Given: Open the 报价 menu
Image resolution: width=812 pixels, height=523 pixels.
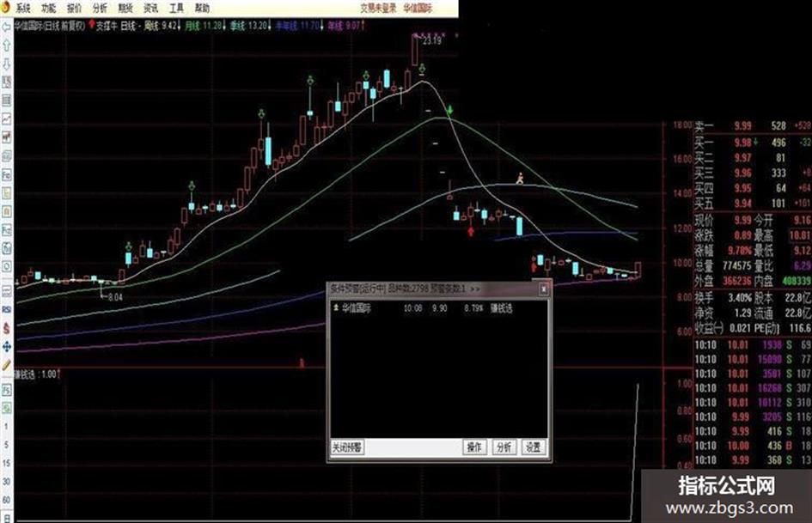Looking at the screenshot, I should [x=75, y=8].
